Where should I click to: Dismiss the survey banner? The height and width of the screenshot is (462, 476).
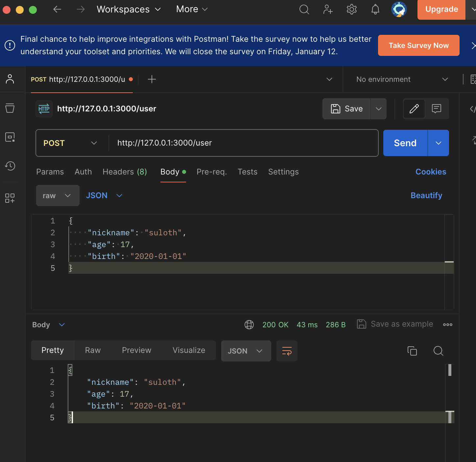coord(473,46)
